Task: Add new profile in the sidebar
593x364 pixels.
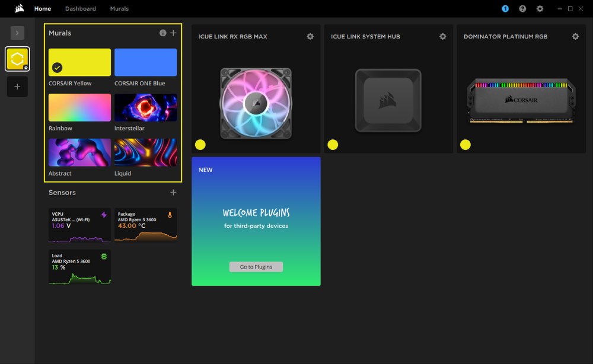Action: point(17,87)
